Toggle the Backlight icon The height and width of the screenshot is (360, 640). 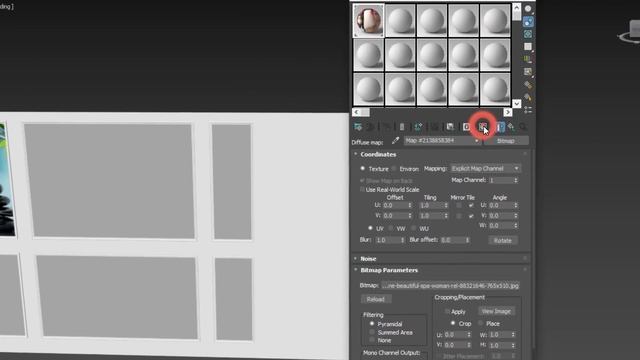(x=528, y=22)
